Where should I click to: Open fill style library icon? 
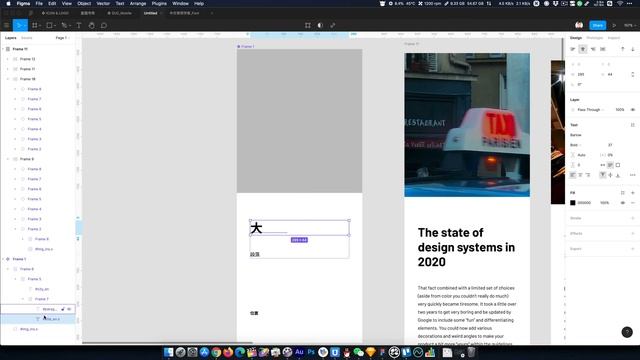coord(622,193)
